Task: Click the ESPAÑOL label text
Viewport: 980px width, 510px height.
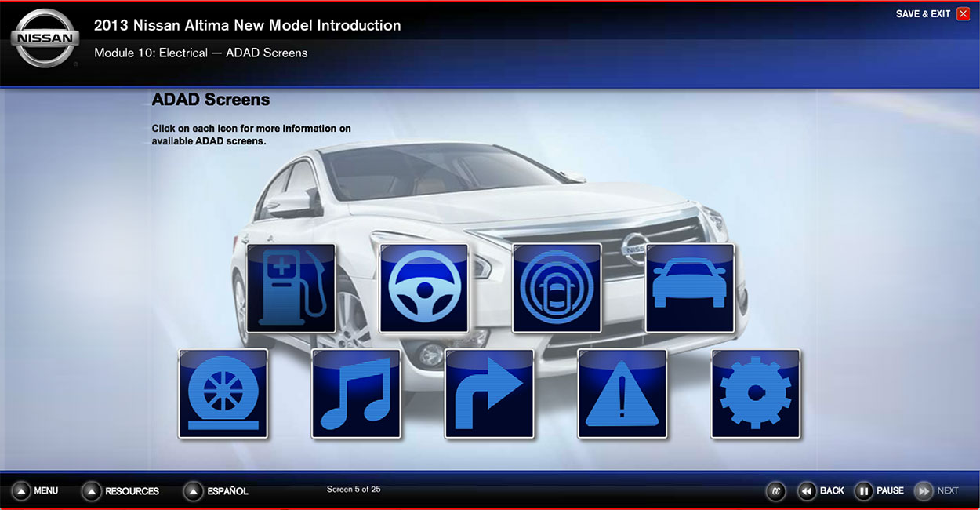Action: 227,491
